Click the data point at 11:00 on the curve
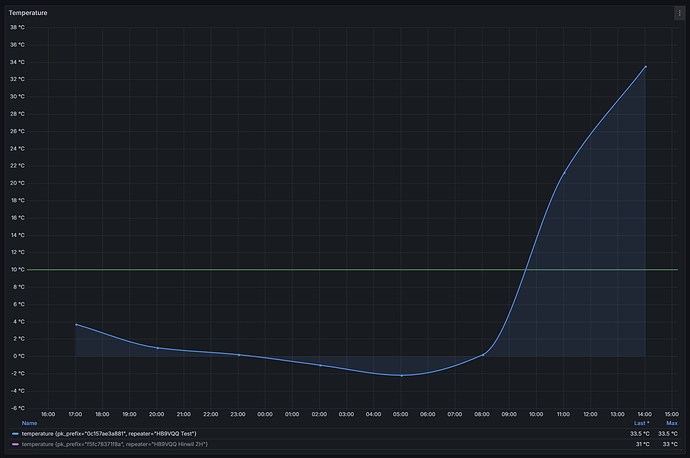The image size is (690, 458). click(x=564, y=173)
